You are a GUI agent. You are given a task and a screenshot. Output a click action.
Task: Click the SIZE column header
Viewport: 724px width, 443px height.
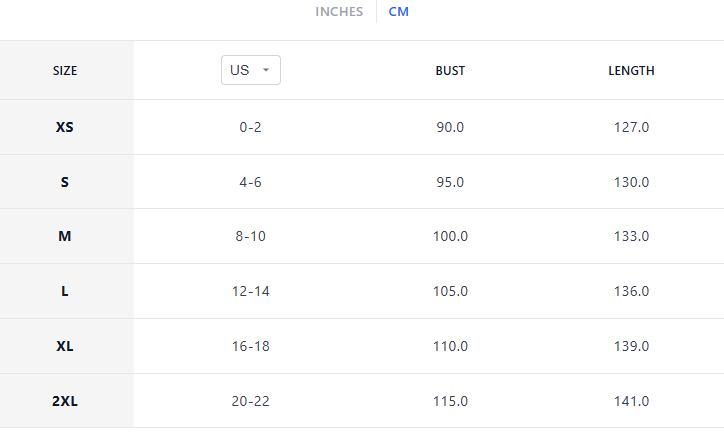65,71
